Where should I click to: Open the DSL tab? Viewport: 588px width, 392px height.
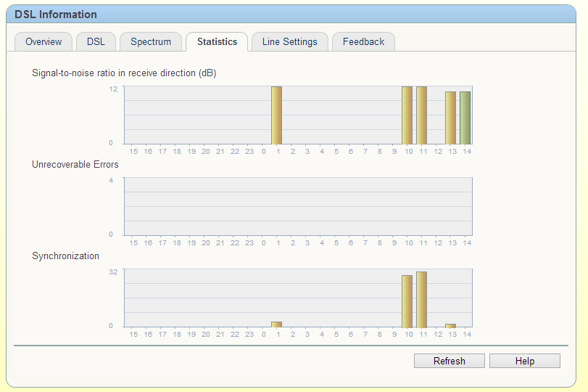(96, 41)
